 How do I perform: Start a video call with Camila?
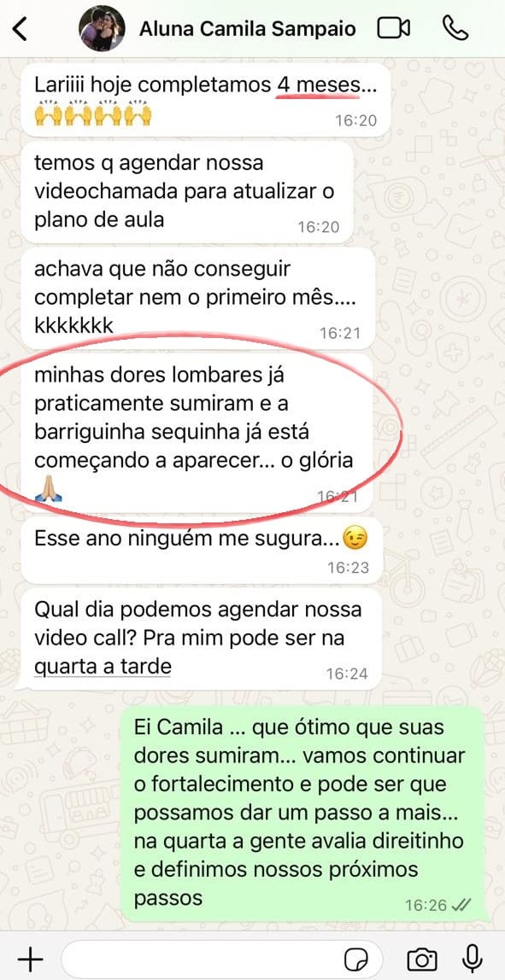[x=394, y=28]
